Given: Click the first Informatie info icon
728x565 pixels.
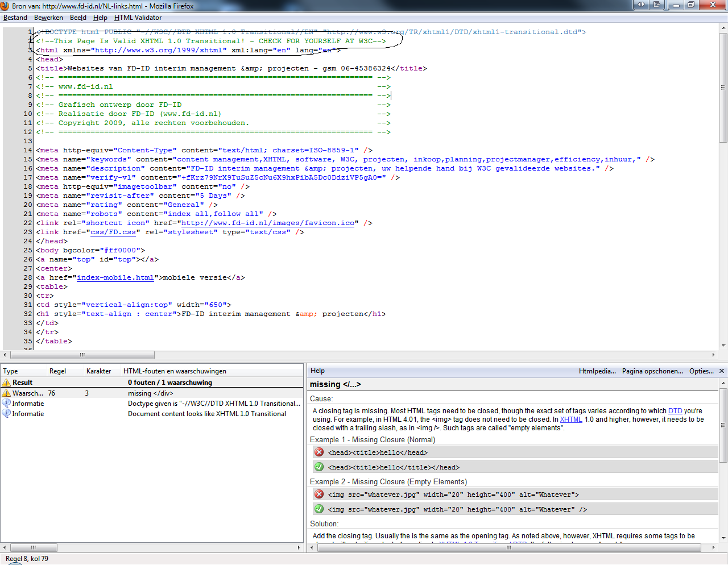Looking at the screenshot, I should (x=6, y=404).
